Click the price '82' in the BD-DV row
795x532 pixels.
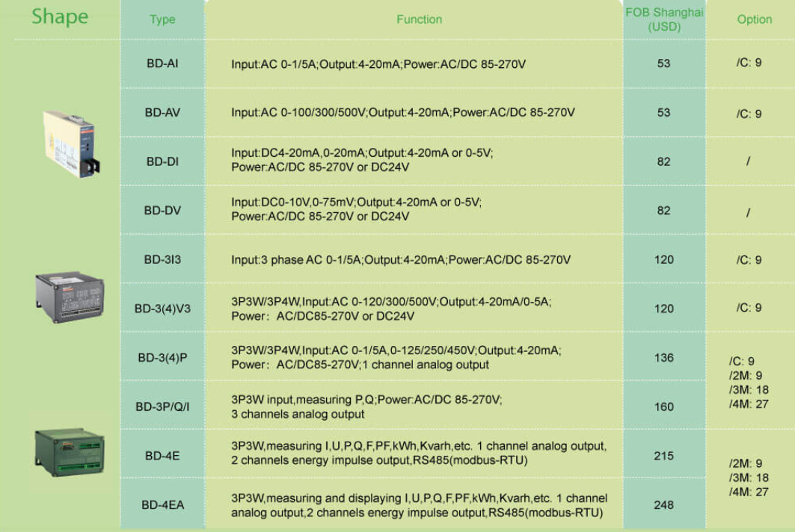(663, 210)
